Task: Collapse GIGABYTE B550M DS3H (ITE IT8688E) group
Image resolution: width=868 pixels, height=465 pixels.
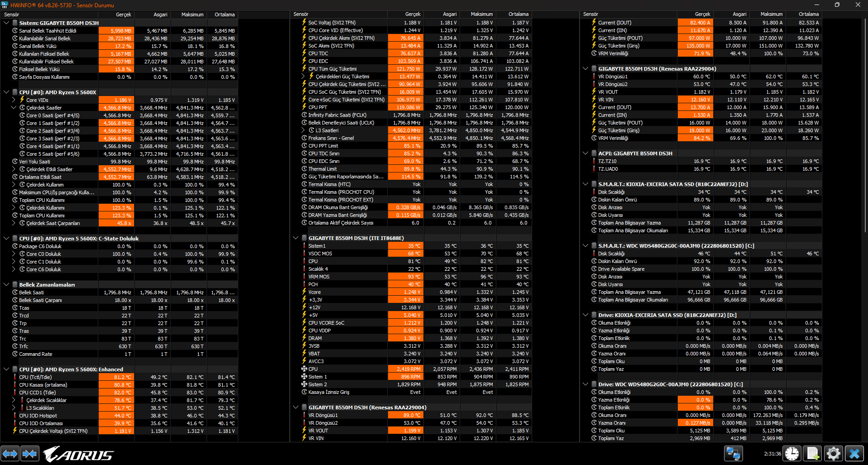Action: [296, 238]
